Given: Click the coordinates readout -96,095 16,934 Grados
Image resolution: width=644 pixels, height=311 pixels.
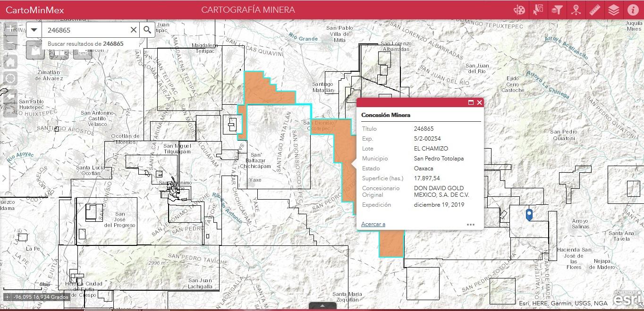Looking at the screenshot, I should [42, 297].
